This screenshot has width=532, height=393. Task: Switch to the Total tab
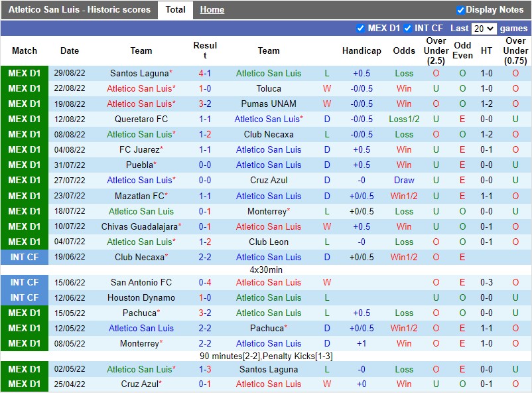point(175,9)
